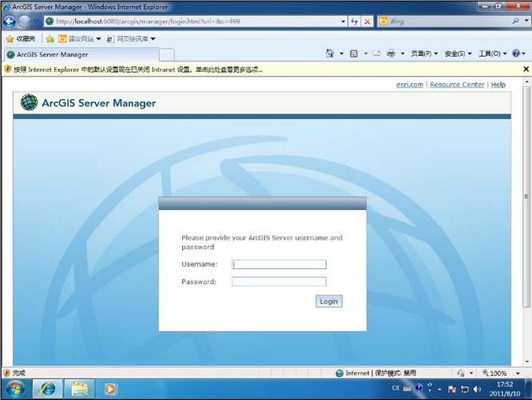Click the Home icon in command bar

(x=329, y=53)
